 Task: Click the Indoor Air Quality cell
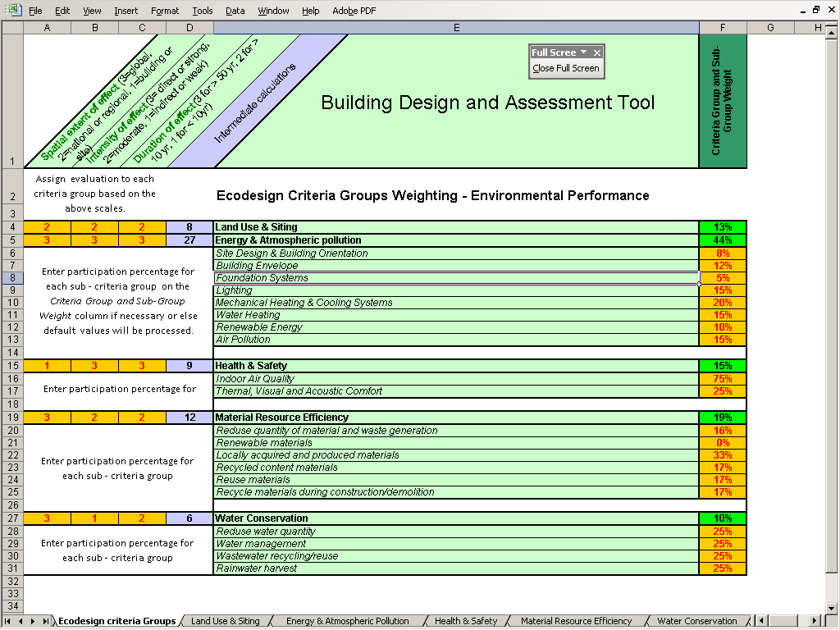coord(456,379)
